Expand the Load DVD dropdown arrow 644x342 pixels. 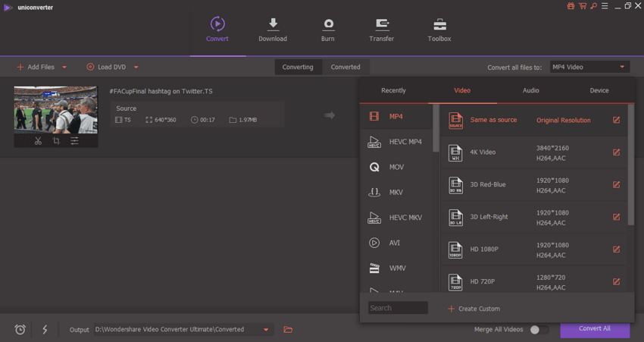(x=136, y=67)
